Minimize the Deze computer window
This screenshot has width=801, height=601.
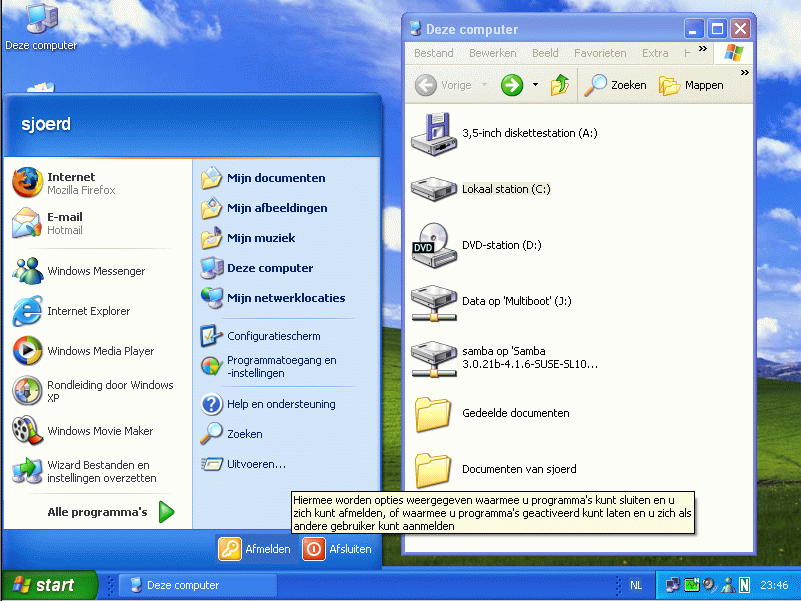[693, 29]
